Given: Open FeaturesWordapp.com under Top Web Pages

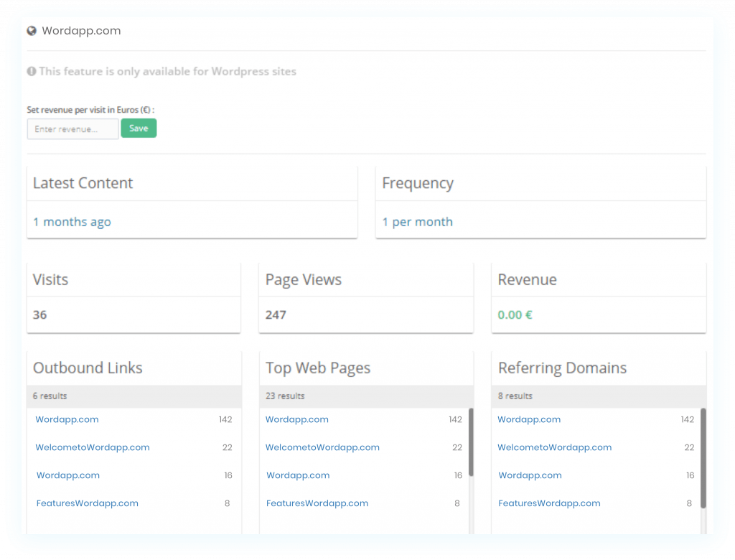Looking at the screenshot, I should click(317, 503).
